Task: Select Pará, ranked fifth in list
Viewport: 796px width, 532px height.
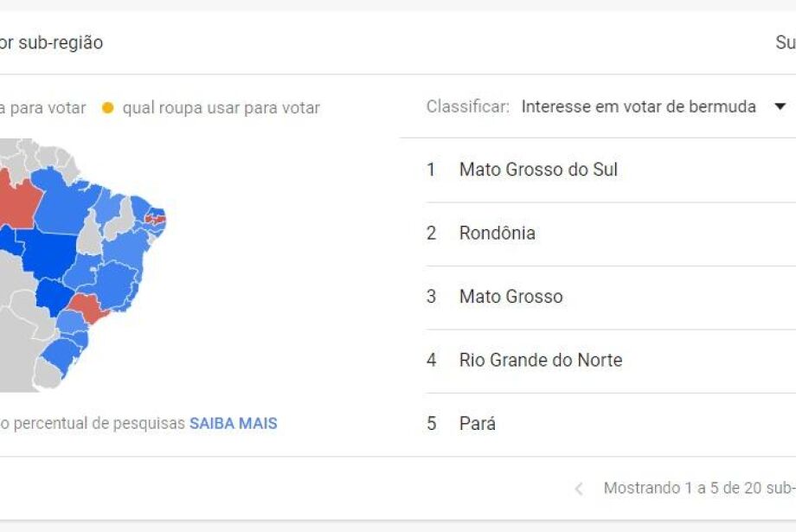Action: click(x=477, y=424)
